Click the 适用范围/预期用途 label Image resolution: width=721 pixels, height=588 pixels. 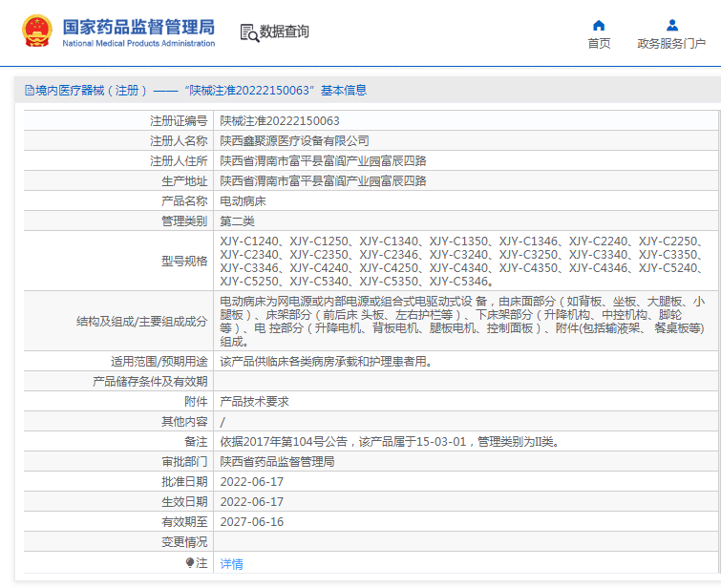click(x=159, y=362)
